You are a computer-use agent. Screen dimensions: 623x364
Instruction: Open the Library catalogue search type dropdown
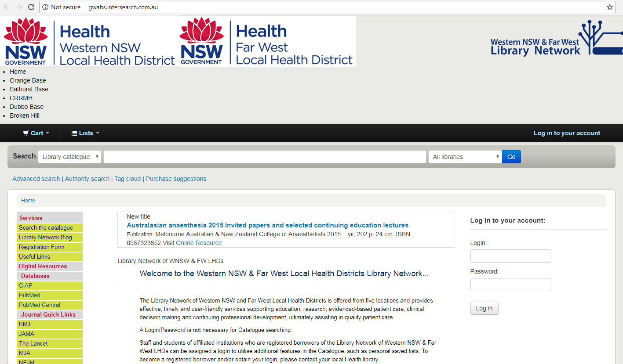(69, 157)
